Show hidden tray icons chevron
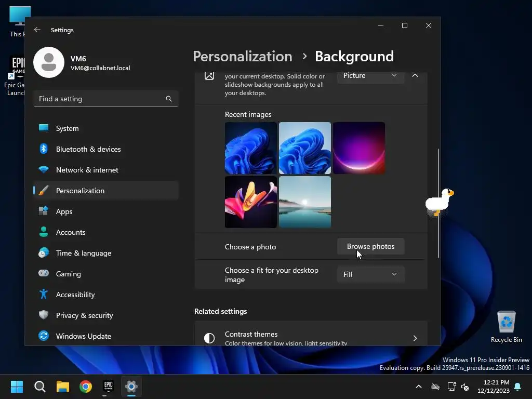 419,387
